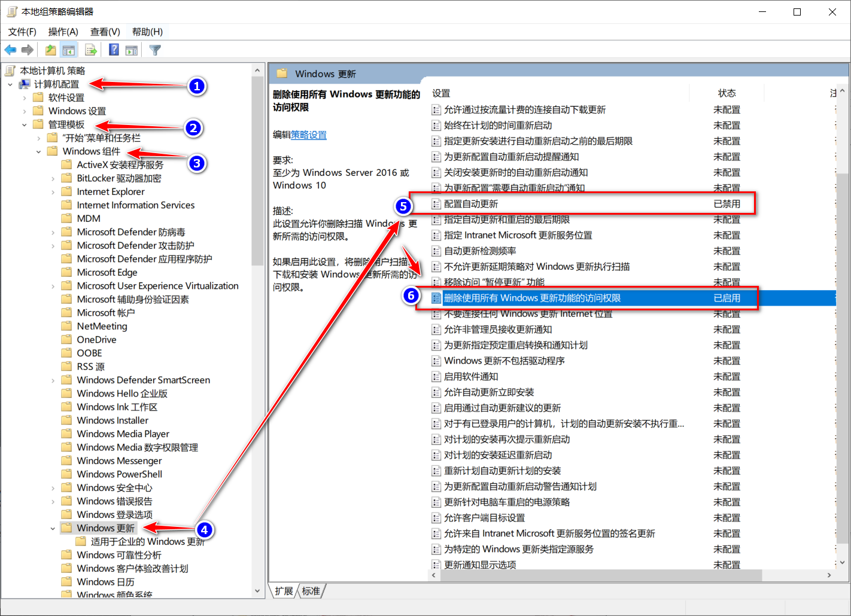Select 适用于企业的 Windows 更新 tree item
This screenshot has width=851, height=616.
click(148, 541)
